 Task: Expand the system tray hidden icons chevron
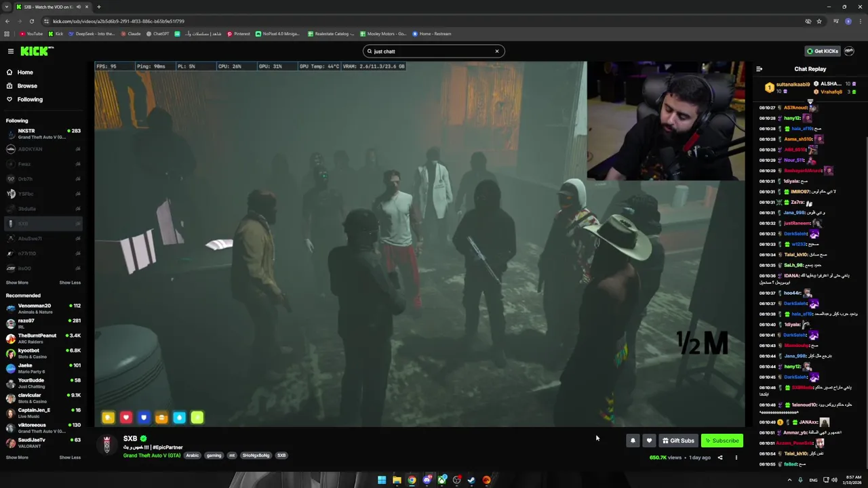(x=789, y=480)
